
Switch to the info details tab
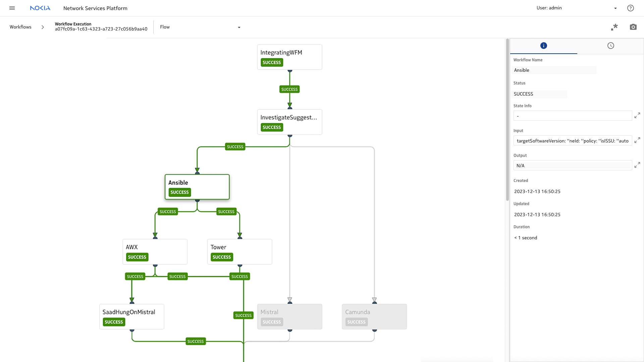544,46
